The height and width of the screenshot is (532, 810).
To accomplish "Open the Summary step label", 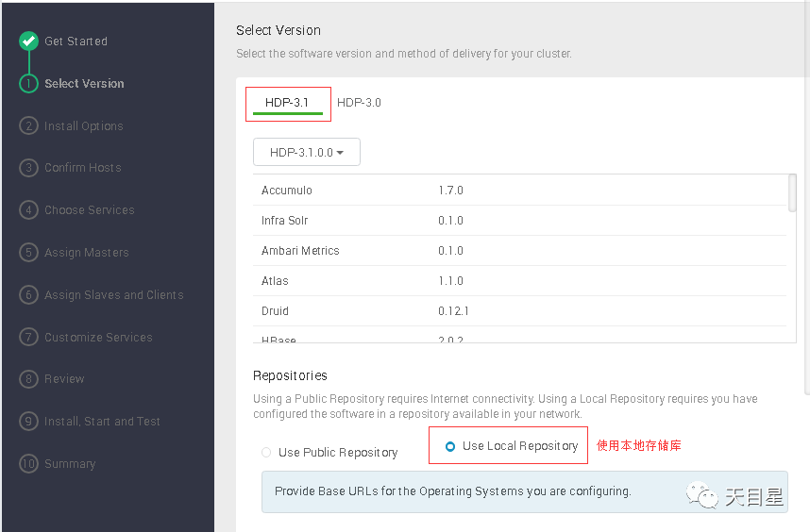I will click(x=70, y=464).
